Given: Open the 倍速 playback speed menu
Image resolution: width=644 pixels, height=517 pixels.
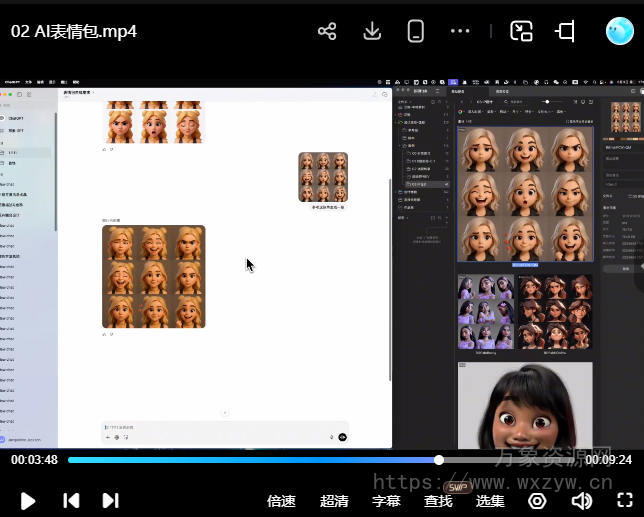Looking at the screenshot, I should (x=281, y=501).
